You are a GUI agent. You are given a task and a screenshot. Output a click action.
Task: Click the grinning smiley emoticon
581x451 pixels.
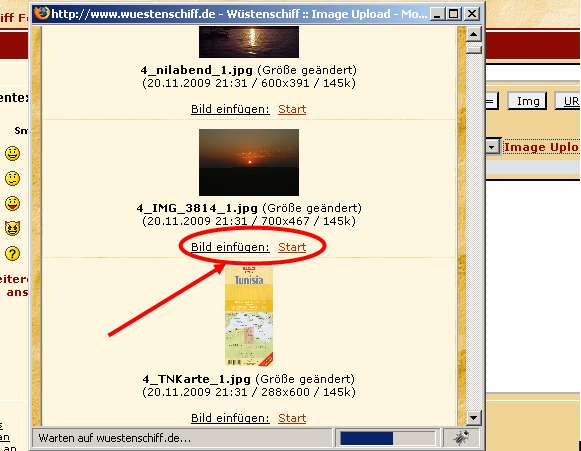pyautogui.click(x=12, y=153)
